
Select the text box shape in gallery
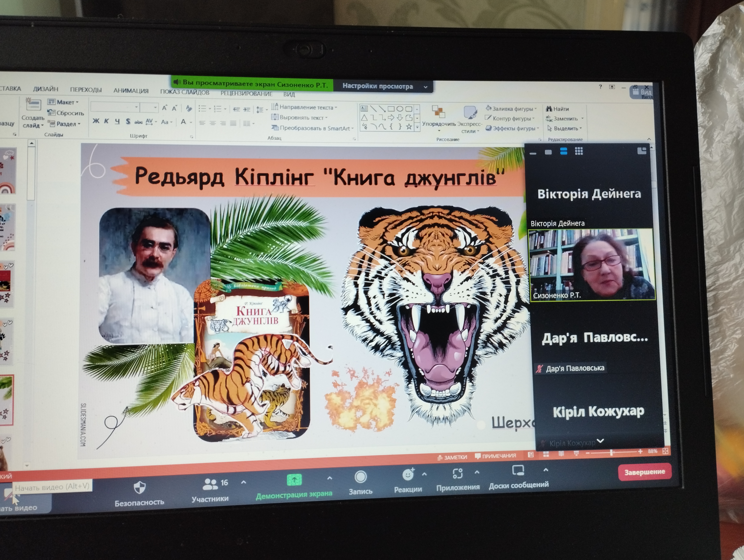coord(364,109)
